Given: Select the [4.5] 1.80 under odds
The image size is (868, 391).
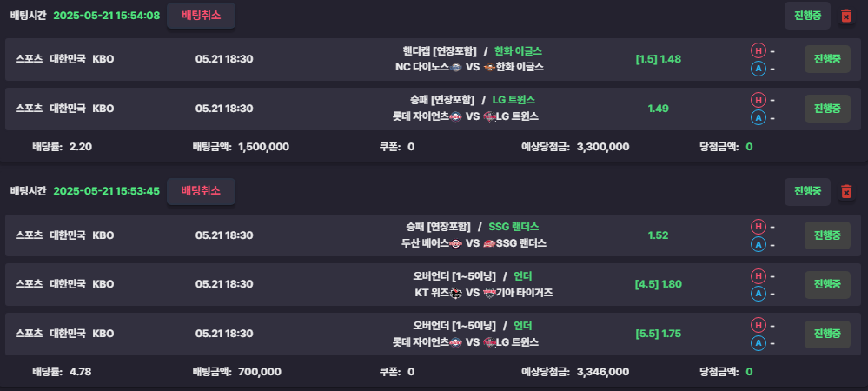Looking at the screenshot, I should pos(659,285).
